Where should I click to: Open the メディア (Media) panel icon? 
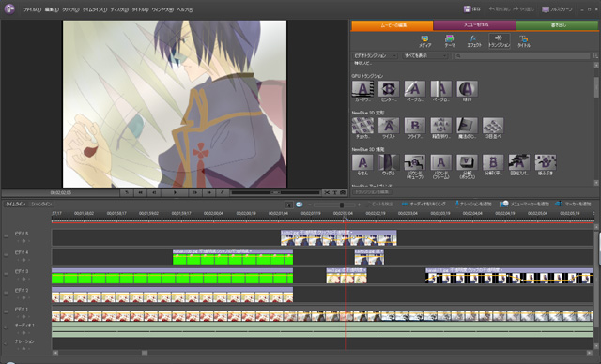pos(424,41)
